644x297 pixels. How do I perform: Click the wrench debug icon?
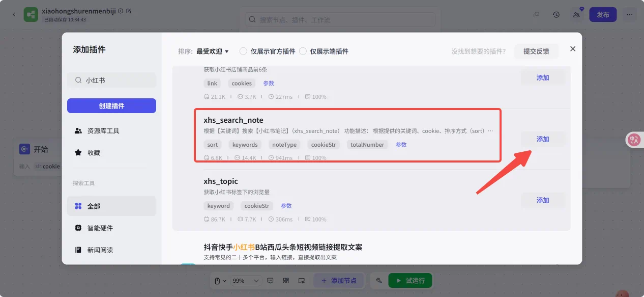[x=379, y=281]
